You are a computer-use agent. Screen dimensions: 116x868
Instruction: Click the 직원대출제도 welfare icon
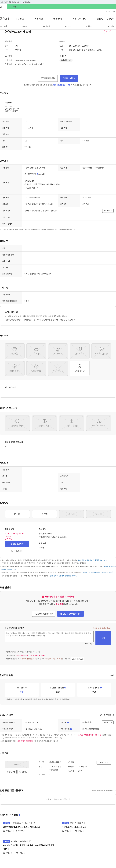pos(36,368)
